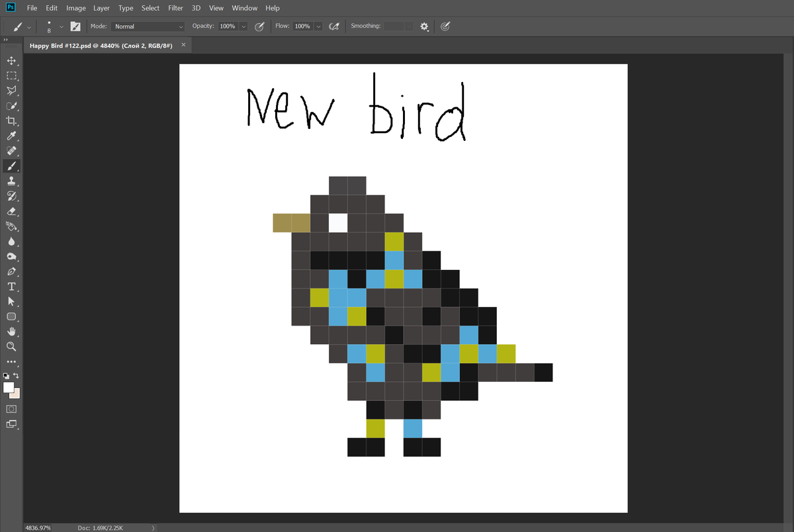Click the Smoothing value field
The width and height of the screenshot is (794, 532).
click(x=394, y=26)
